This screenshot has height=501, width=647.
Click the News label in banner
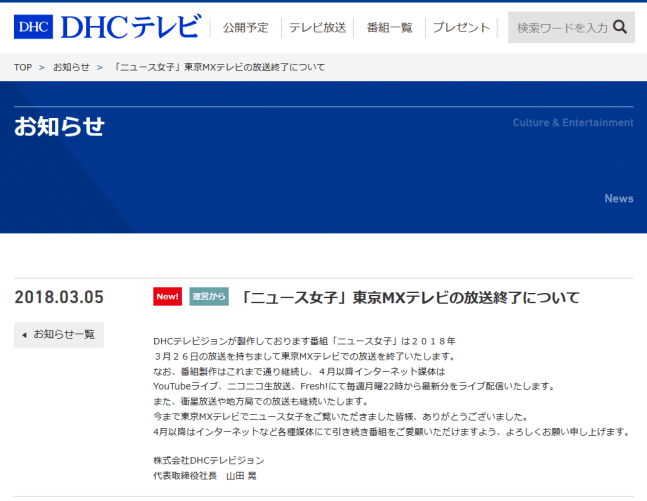pyautogui.click(x=619, y=199)
